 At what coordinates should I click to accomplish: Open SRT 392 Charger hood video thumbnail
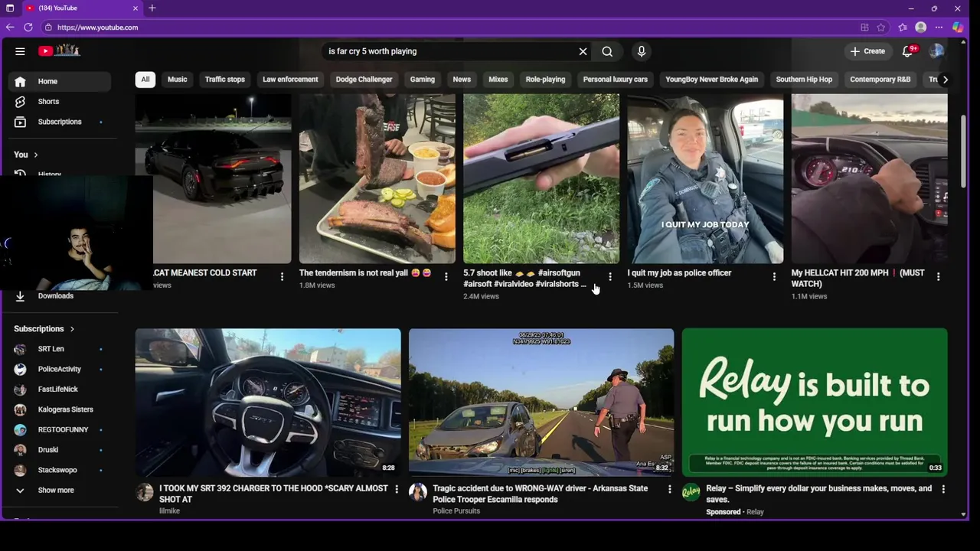coord(268,403)
